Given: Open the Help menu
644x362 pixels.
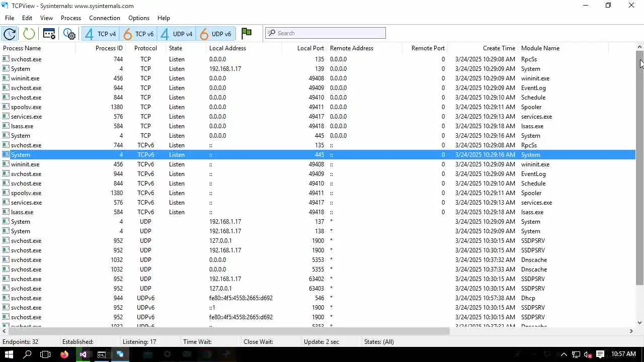Looking at the screenshot, I should click(x=164, y=18).
